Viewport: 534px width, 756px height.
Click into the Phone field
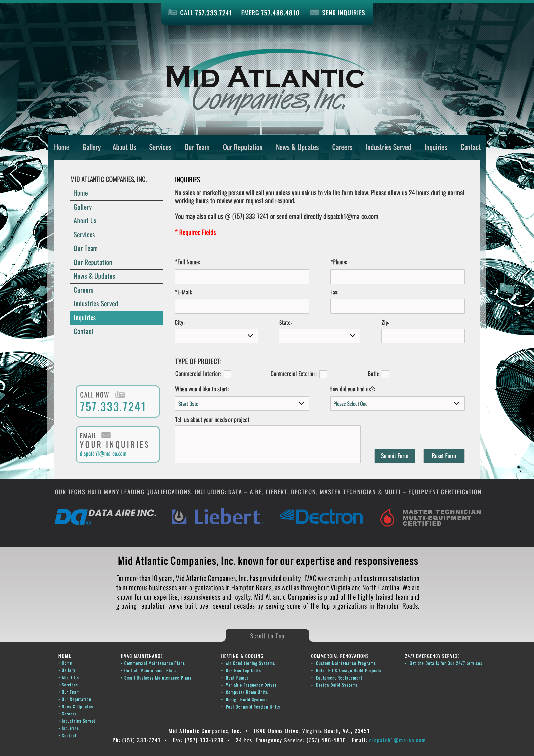(x=397, y=277)
